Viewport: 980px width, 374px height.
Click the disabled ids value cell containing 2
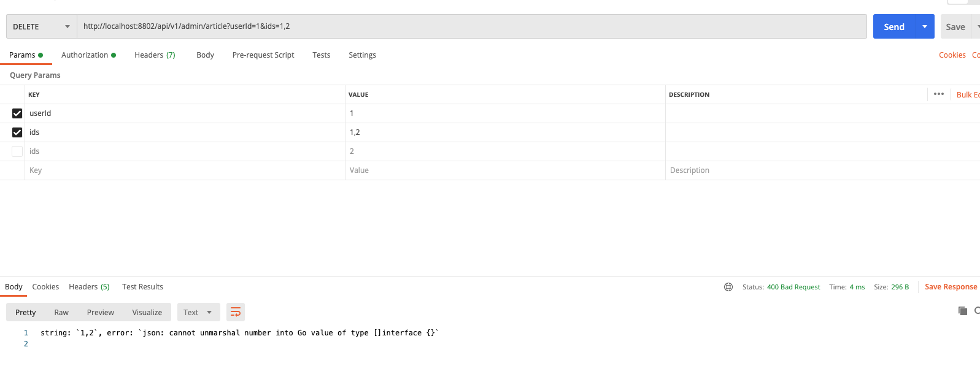pos(505,151)
